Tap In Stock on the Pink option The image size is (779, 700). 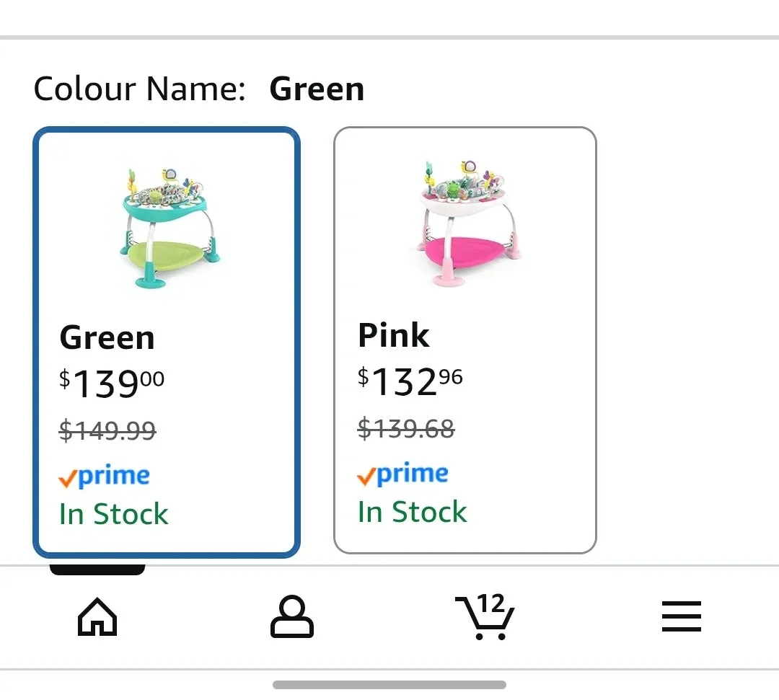tap(412, 512)
